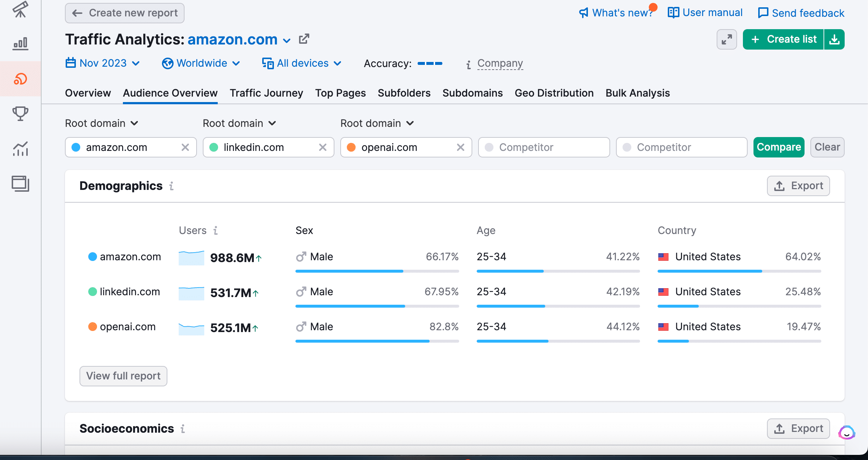Open the stacked windows sidebar icon
Image resolution: width=868 pixels, height=460 pixels.
point(20,184)
